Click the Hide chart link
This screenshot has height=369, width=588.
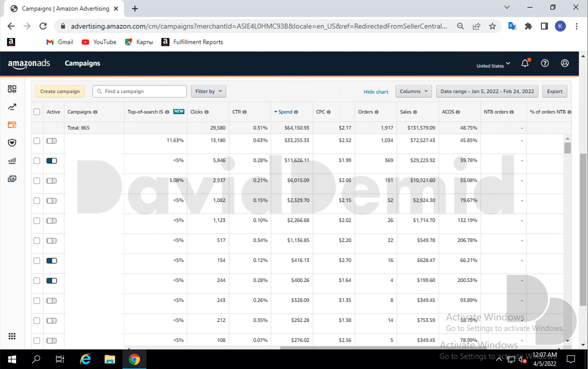[376, 92]
